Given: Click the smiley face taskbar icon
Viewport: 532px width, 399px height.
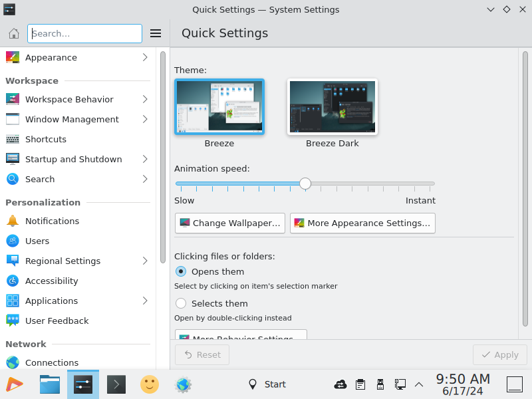Looking at the screenshot, I should pos(150,384).
